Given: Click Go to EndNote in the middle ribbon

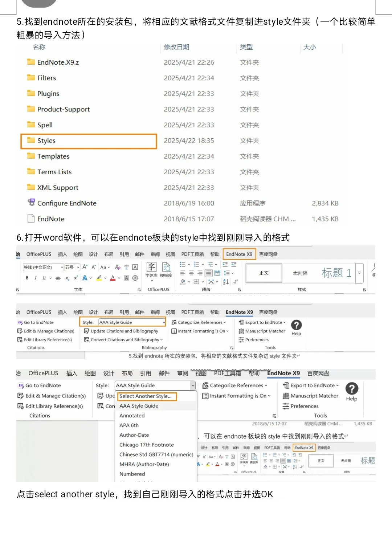Looking at the screenshot, I should click(x=36, y=322).
